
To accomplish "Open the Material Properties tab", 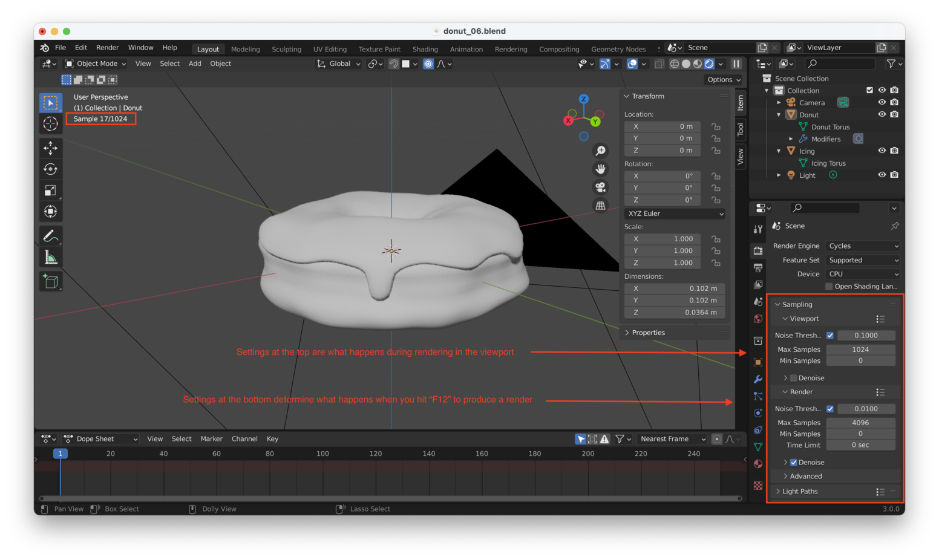I will pyautogui.click(x=757, y=464).
